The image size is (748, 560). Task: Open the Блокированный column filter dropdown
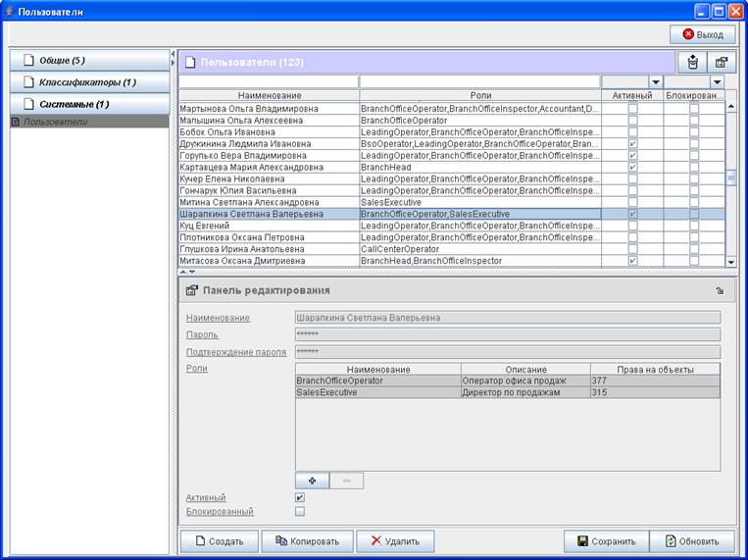point(717,82)
